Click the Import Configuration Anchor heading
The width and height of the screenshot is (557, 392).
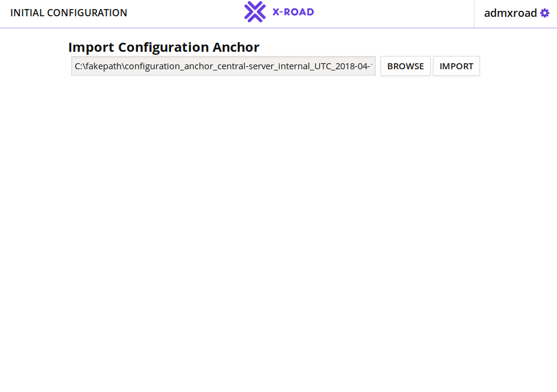click(164, 47)
